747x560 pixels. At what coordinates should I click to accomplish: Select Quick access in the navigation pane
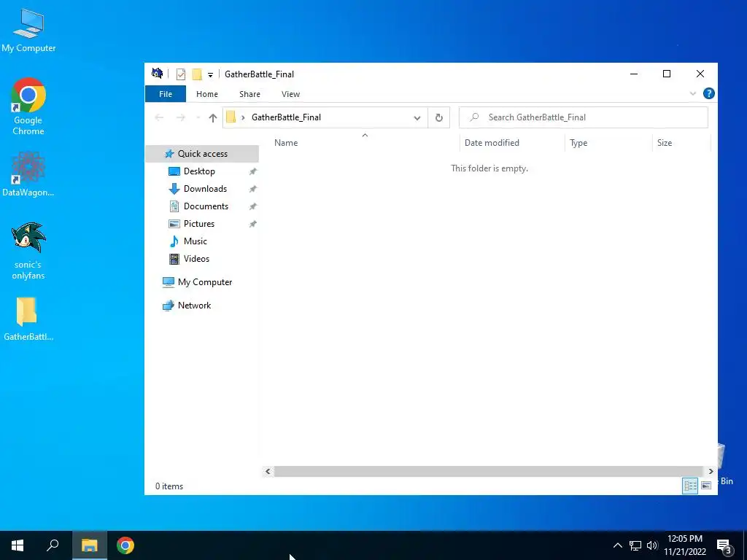tap(203, 154)
